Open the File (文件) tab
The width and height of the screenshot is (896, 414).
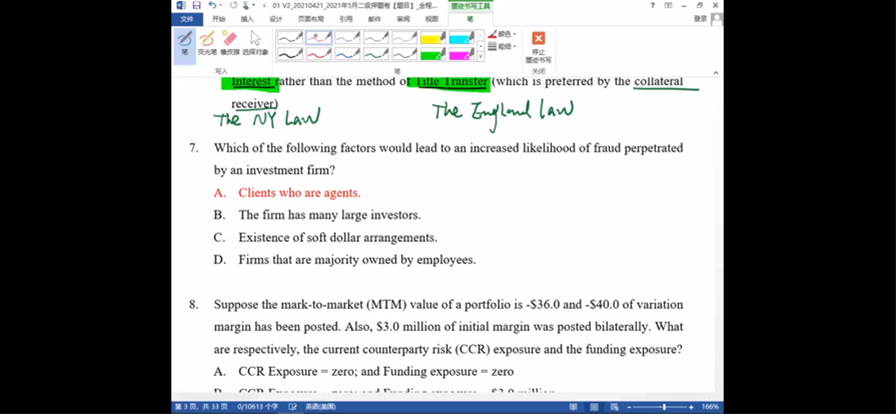coord(187,19)
